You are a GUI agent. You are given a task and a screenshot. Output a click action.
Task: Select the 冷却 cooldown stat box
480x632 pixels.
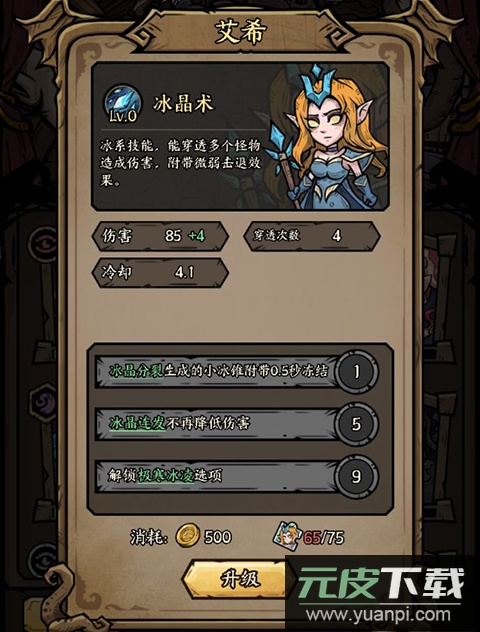160,273
